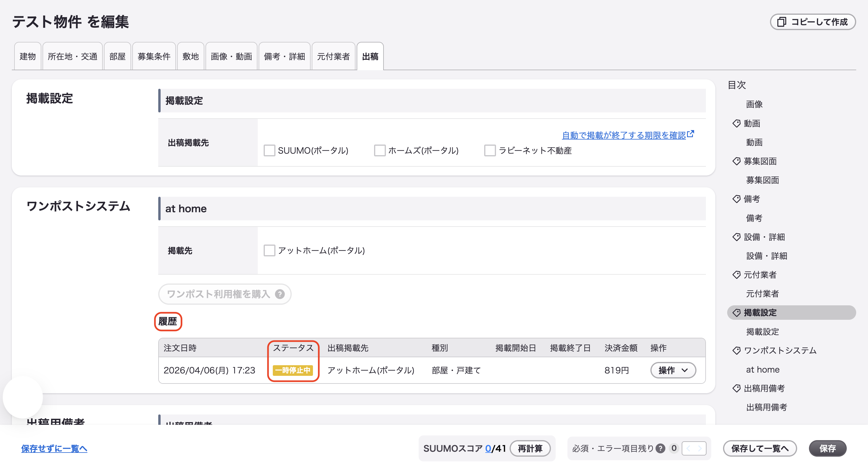Click the copy icon in コピーして作成 button

point(781,22)
